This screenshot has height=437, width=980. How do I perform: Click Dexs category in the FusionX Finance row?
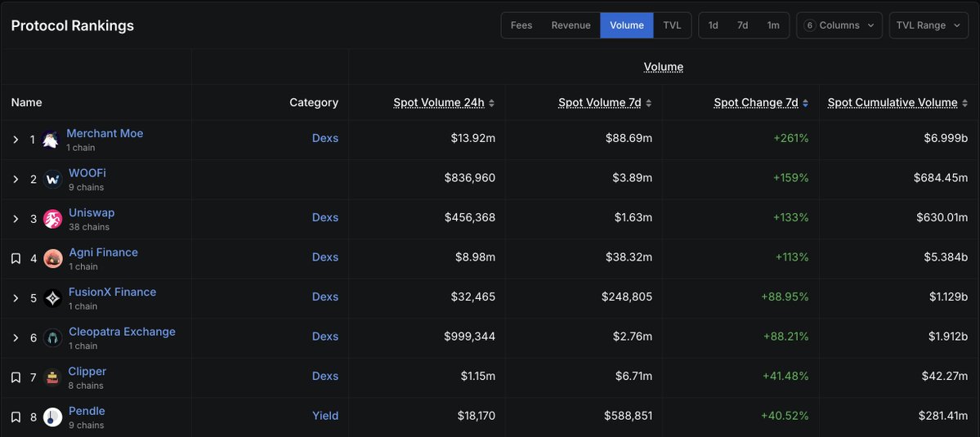325,297
